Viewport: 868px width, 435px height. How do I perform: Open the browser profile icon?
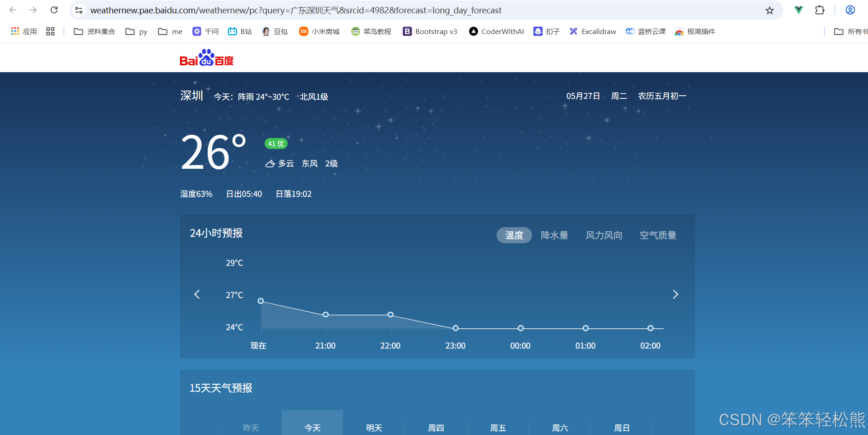850,10
